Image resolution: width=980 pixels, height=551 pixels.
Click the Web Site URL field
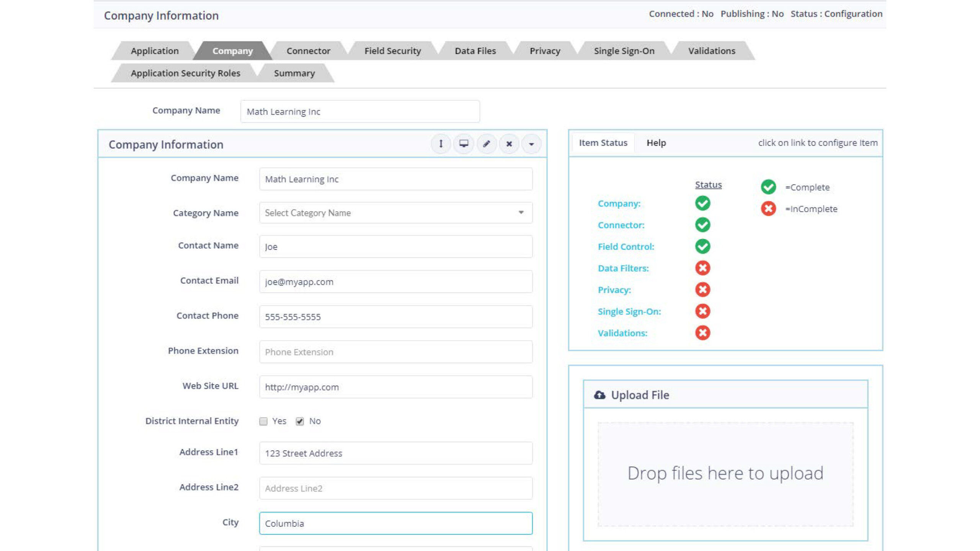(x=396, y=387)
